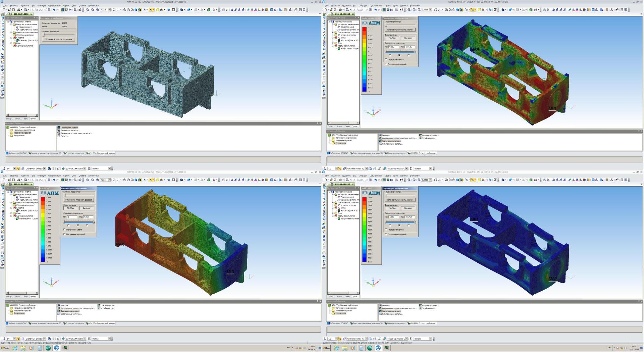Screen dimensions: 644x352
Task: Click 'Min/Max' filter button in displacement panel
Action: pos(70,208)
